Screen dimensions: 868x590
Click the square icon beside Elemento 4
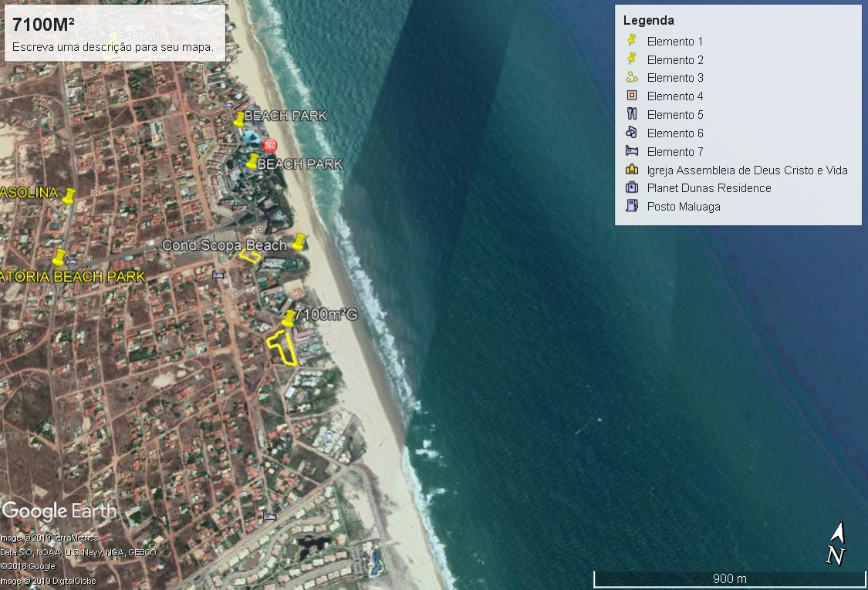click(x=631, y=96)
